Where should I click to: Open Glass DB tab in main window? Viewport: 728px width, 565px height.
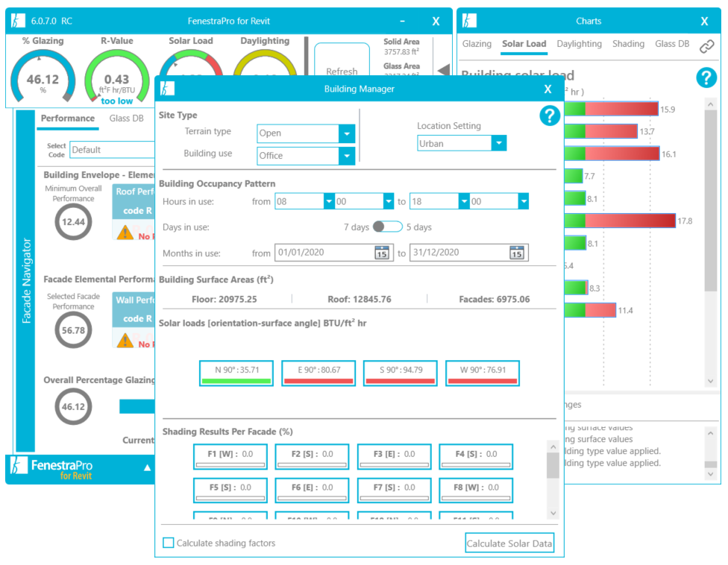coord(126,119)
